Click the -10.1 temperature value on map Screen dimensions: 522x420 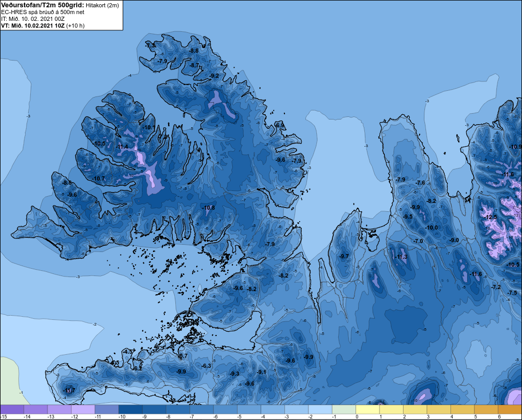[149, 127]
